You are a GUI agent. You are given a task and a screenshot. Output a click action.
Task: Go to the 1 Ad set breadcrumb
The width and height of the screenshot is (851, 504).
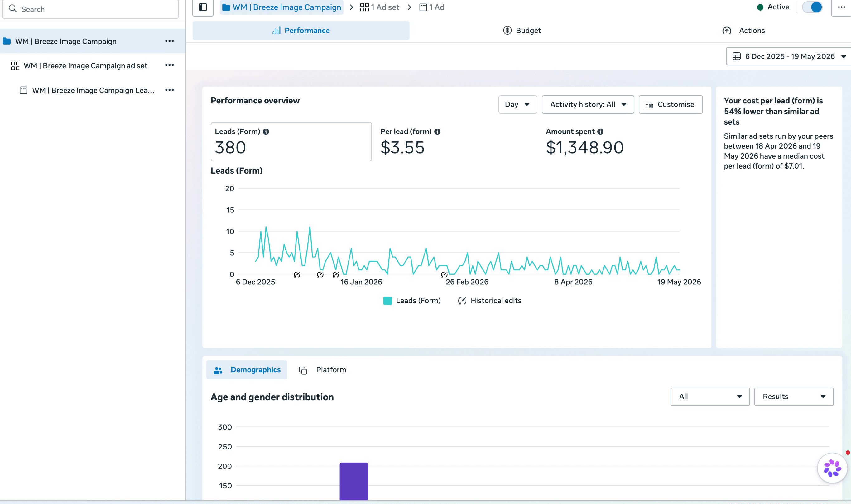[x=380, y=7]
